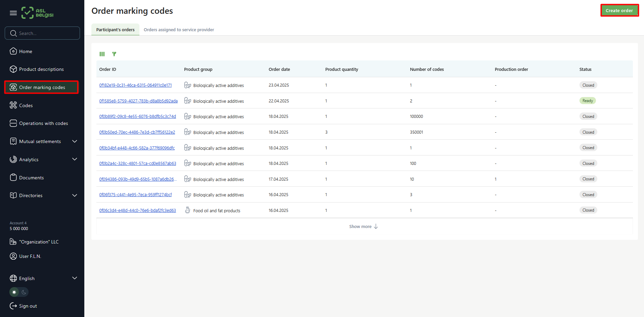
Task: Click the Ready status badge
Action: [588, 101]
